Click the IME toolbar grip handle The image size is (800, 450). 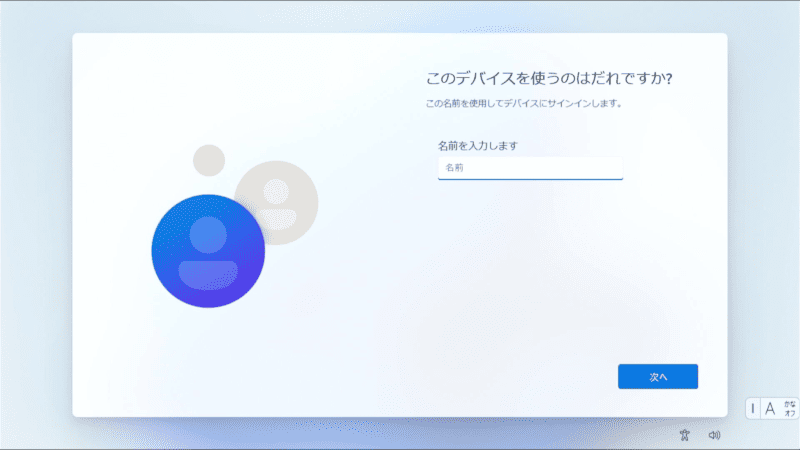click(753, 408)
